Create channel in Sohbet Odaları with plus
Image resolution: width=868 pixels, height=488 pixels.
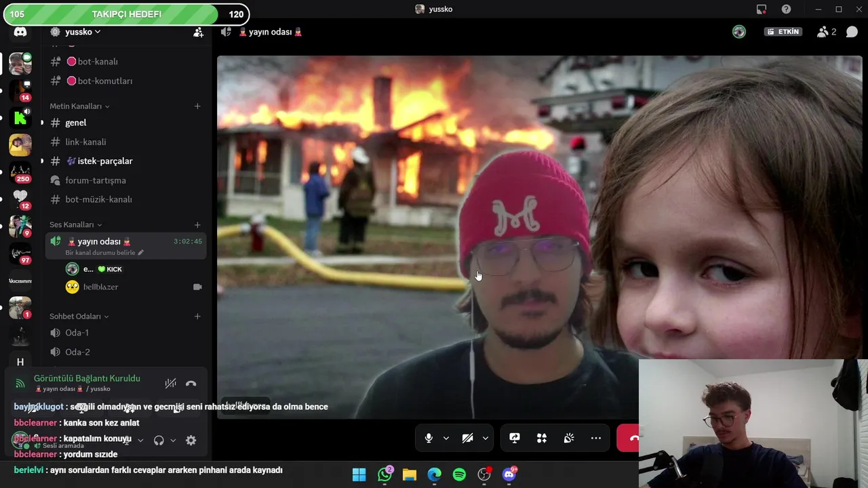pyautogui.click(x=197, y=317)
